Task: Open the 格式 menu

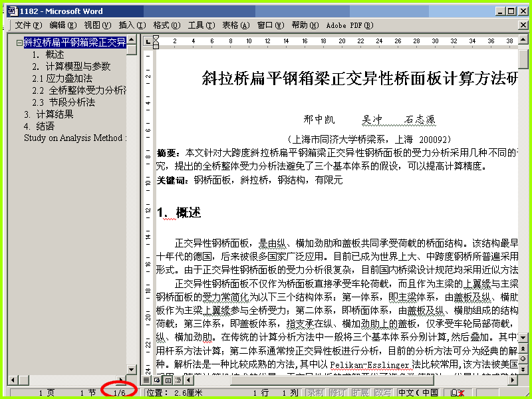Action: (x=167, y=25)
